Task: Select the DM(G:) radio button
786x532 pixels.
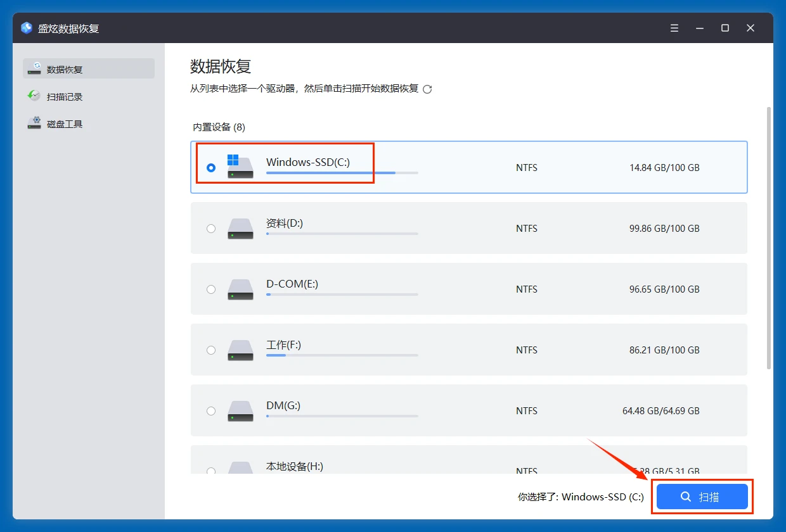Action: pyautogui.click(x=211, y=411)
